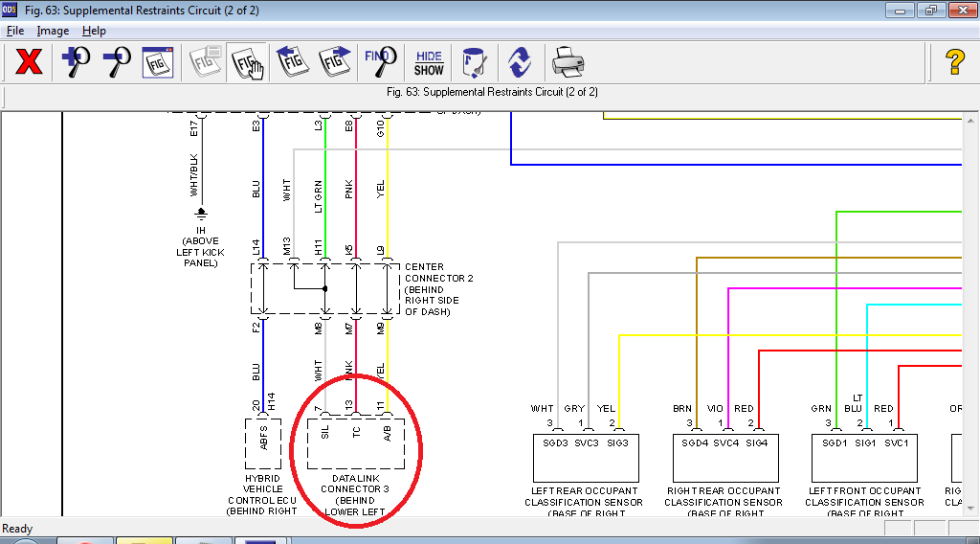Click Left Rear Occupant Classification Sensor box
Screen dimensions: 980x544
point(585,458)
